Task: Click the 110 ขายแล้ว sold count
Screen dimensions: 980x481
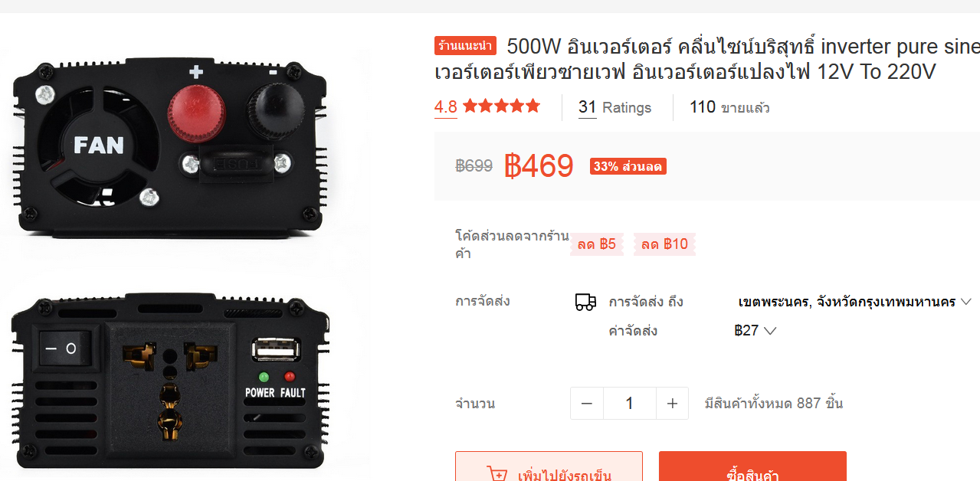Action: 729,107
